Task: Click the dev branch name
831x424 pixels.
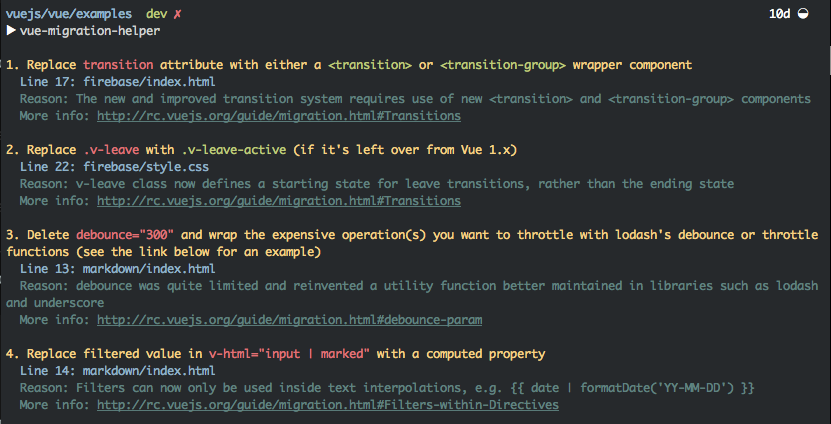Action: click(x=156, y=14)
